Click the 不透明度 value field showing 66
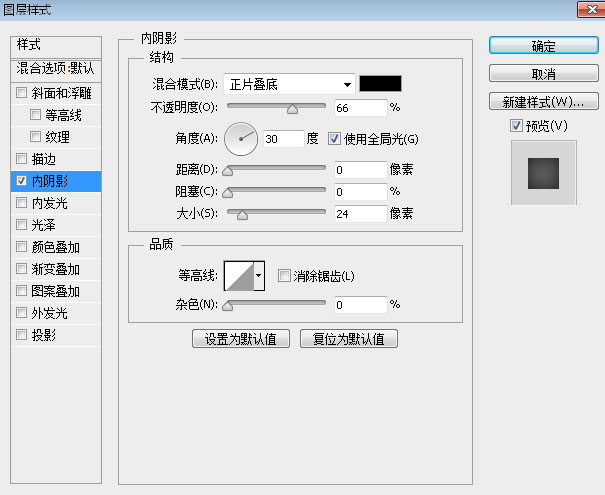 point(360,108)
